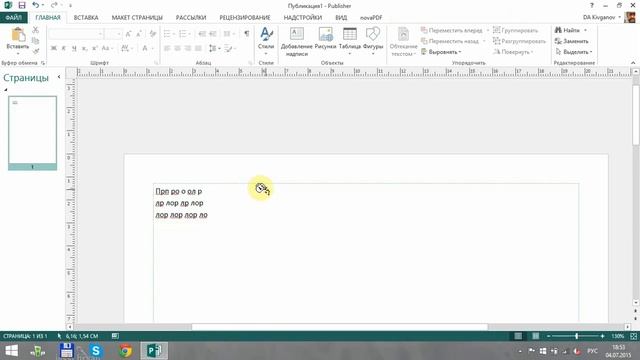Switch to the РЕЦЕНЗИРОВАНИЕ tab
This screenshot has height=360, width=640.
click(245, 18)
